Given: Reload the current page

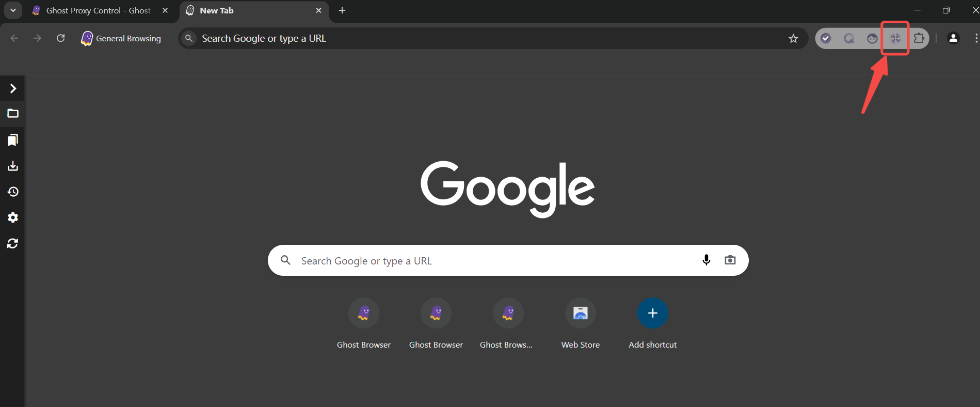Looking at the screenshot, I should pyautogui.click(x=60, y=38).
